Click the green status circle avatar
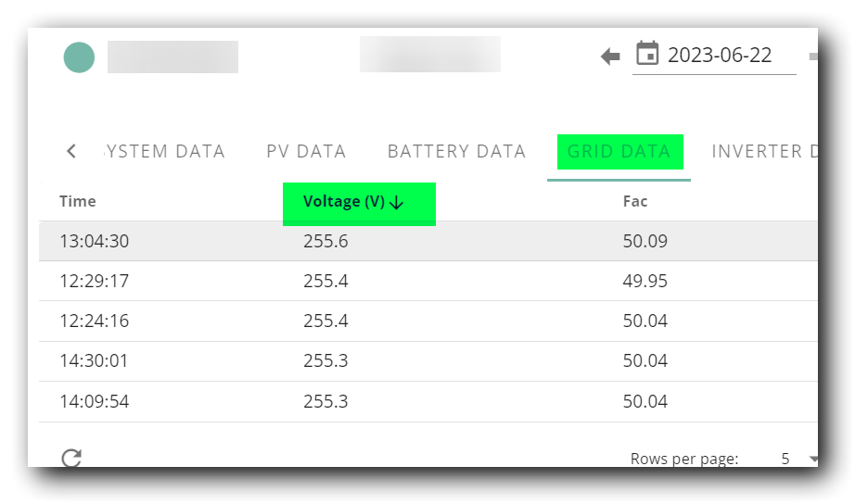The height and width of the screenshot is (504, 855). (x=79, y=57)
